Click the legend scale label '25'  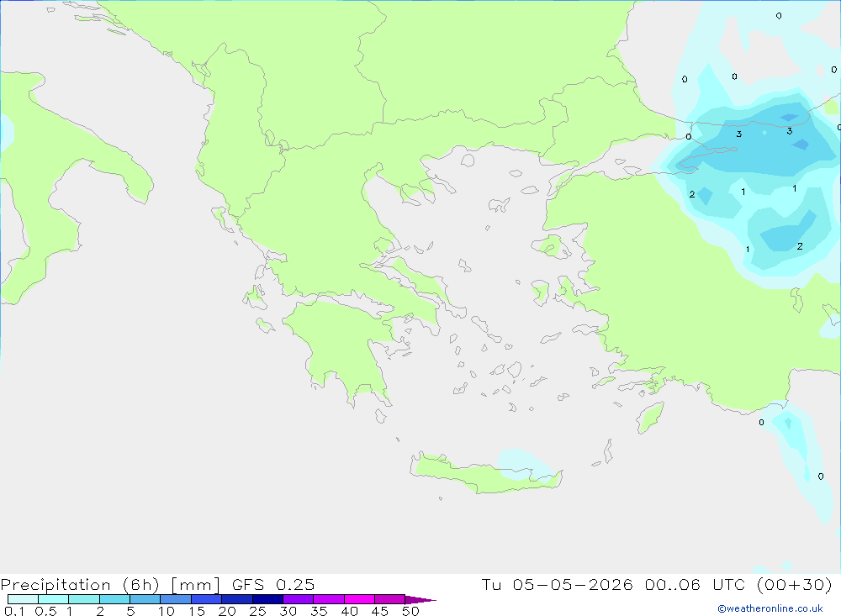pyautogui.click(x=257, y=611)
